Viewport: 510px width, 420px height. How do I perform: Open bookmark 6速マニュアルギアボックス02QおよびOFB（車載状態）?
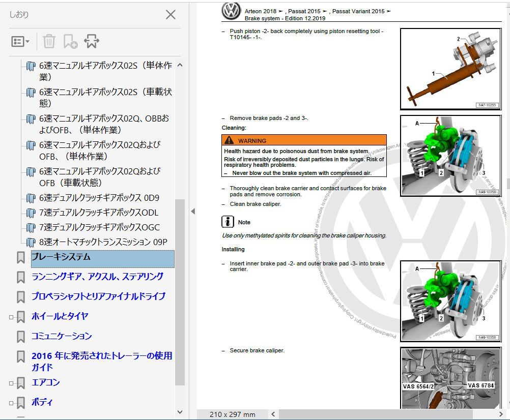(100, 177)
